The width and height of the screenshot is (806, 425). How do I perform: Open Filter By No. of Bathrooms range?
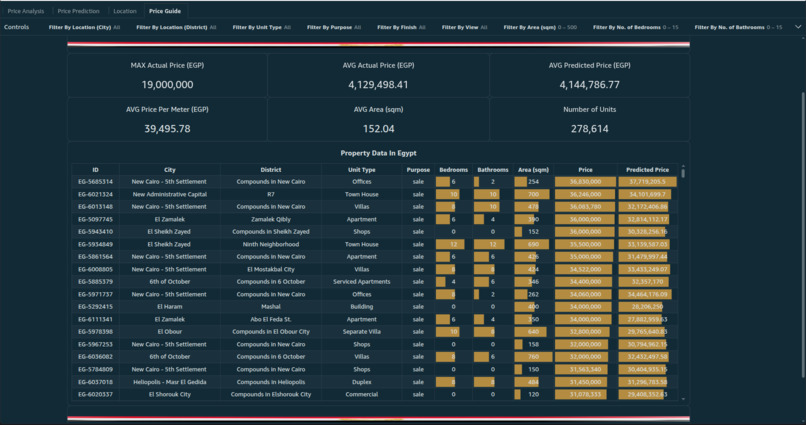[x=739, y=27]
